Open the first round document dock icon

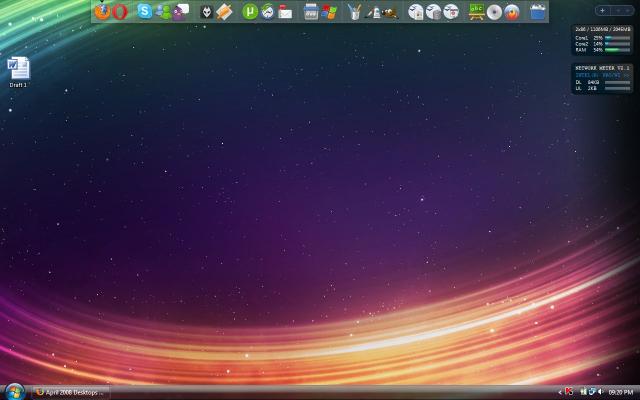pos(416,12)
